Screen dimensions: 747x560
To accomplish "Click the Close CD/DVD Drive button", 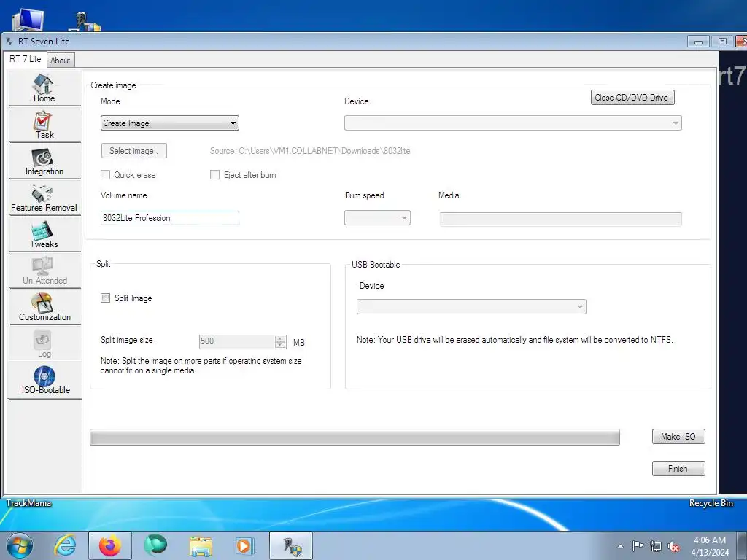I will (632, 98).
